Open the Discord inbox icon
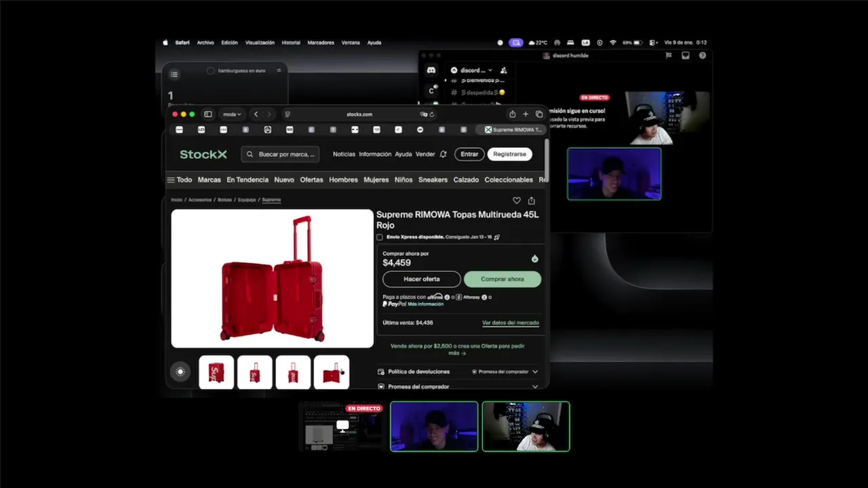This screenshot has height=488, width=868. 686,56
